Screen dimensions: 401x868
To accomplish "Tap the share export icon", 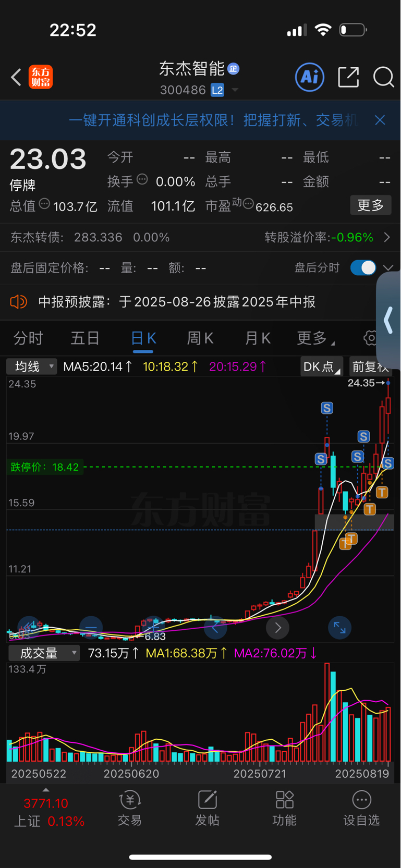I will [x=348, y=77].
